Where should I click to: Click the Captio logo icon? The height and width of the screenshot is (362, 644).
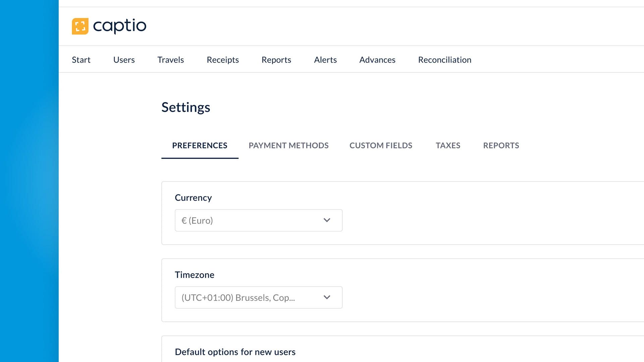click(80, 26)
